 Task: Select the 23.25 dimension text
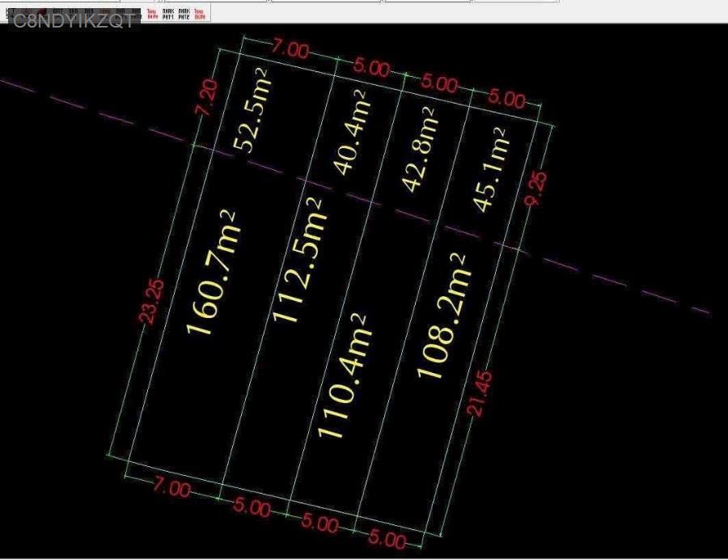pyautogui.click(x=154, y=301)
